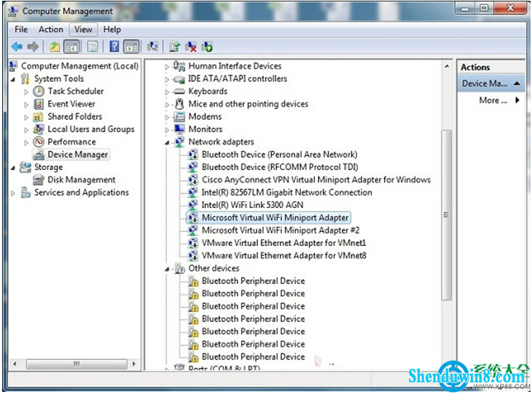Toggle the Show/Hide Action Pane icon
This screenshot has width=532, height=394.
(131, 47)
